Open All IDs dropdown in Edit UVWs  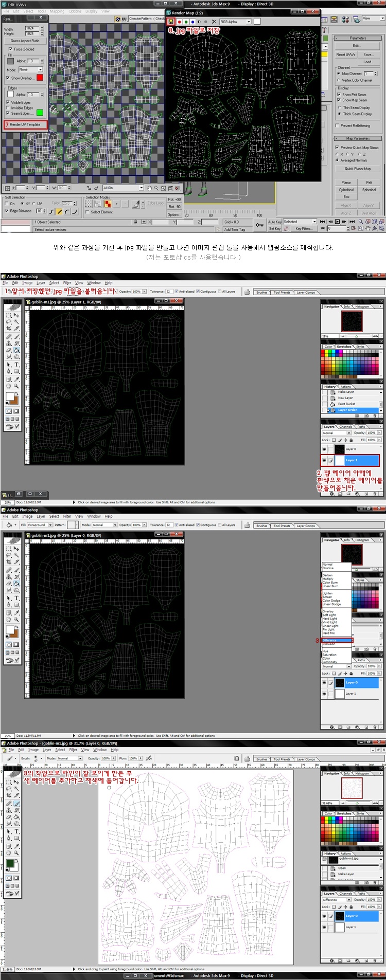click(123, 188)
